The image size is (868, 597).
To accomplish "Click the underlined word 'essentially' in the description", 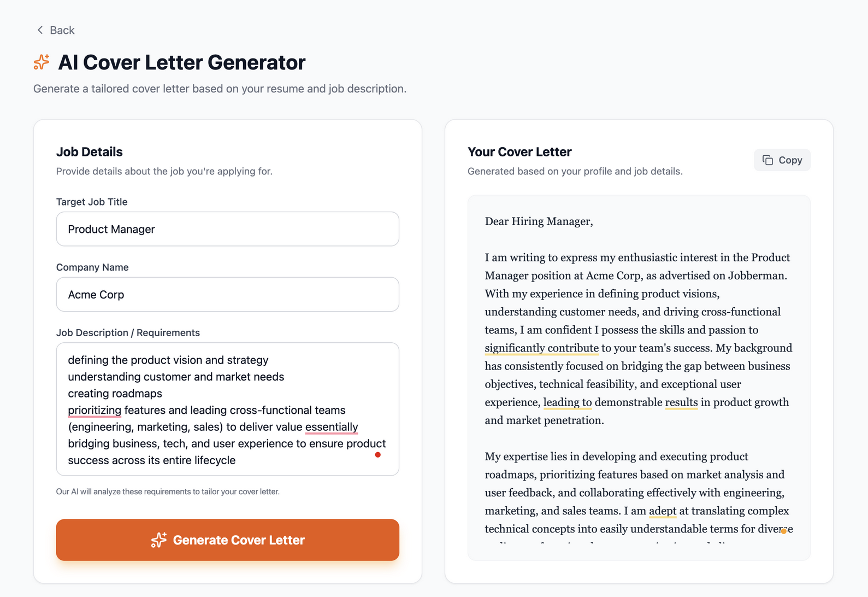I will (x=332, y=427).
